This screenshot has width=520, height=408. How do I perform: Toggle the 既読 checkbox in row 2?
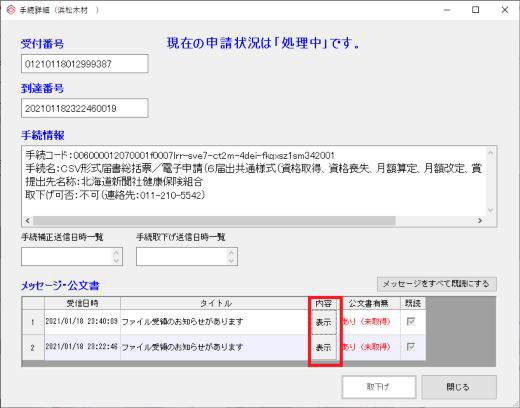coord(411,347)
